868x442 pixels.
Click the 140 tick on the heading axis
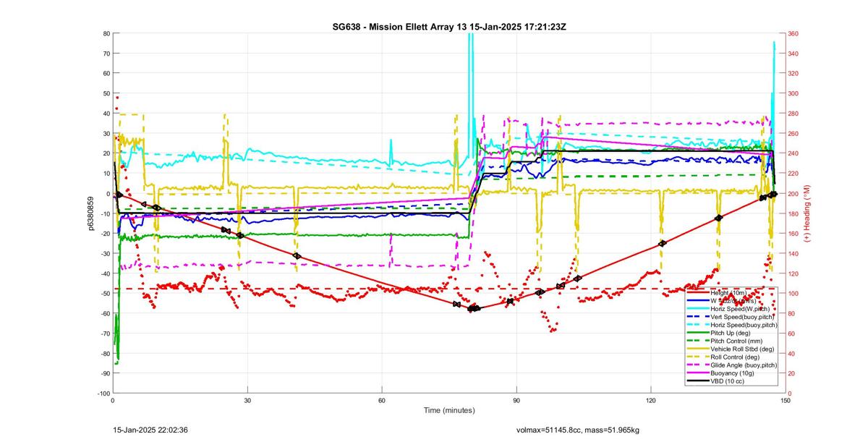point(795,253)
